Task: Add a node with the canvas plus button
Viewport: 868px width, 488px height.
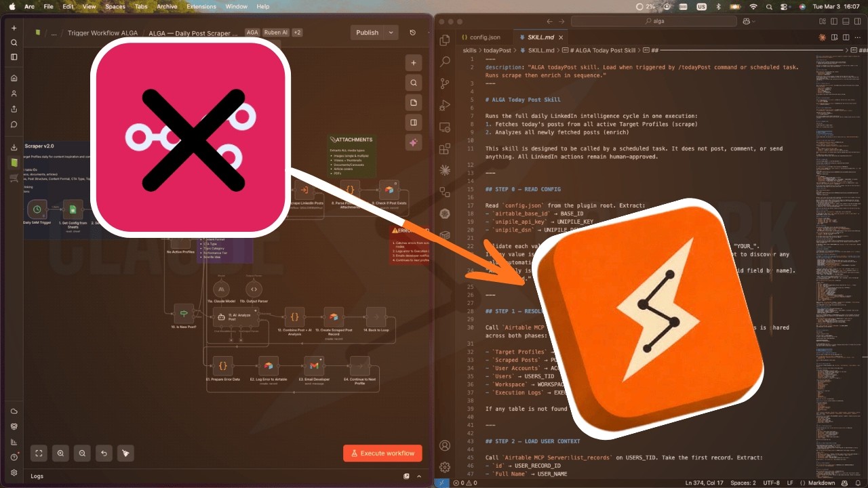Action: click(x=414, y=62)
